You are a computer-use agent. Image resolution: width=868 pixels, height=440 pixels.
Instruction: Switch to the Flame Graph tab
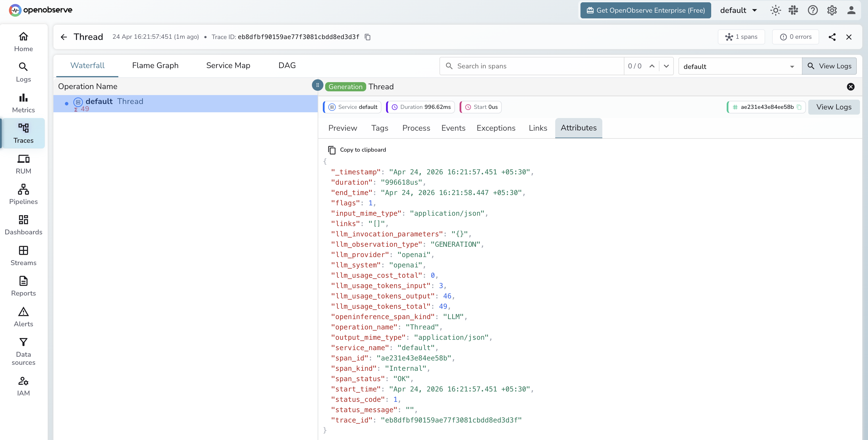155,65
